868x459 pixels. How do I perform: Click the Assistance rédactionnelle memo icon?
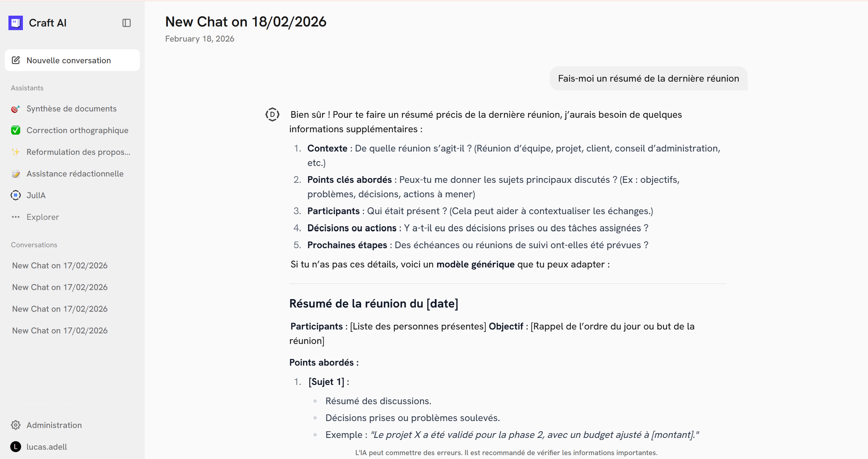pyautogui.click(x=15, y=174)
